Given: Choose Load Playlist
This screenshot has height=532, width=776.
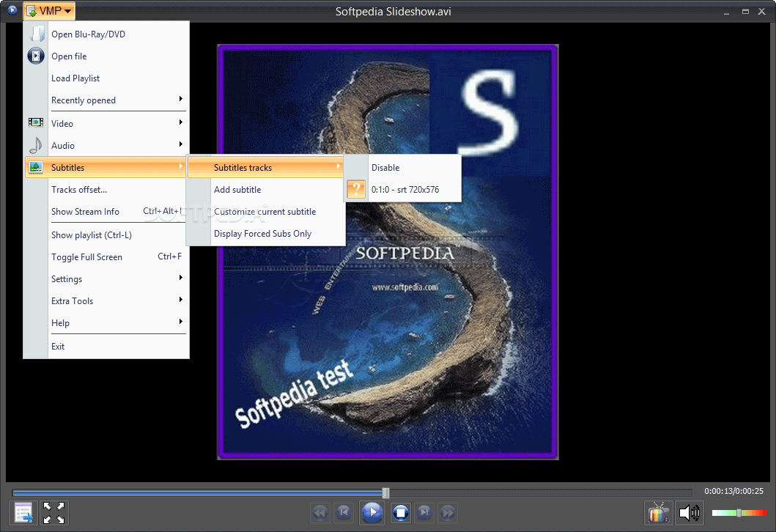Looking at the screenshot, I should point(106,78).
